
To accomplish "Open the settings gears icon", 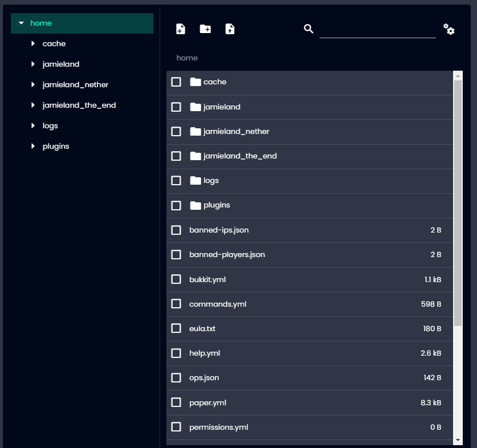I will (x=449, y=29).
